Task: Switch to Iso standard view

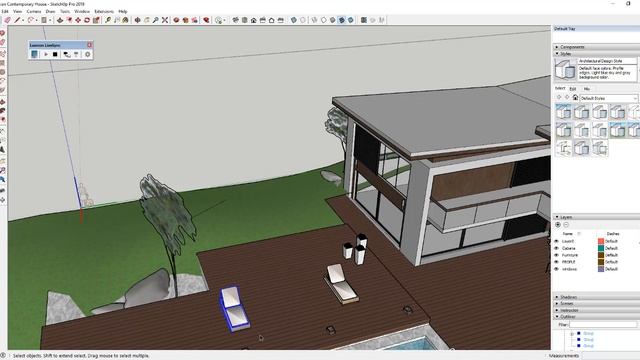Action: point(236,20)
